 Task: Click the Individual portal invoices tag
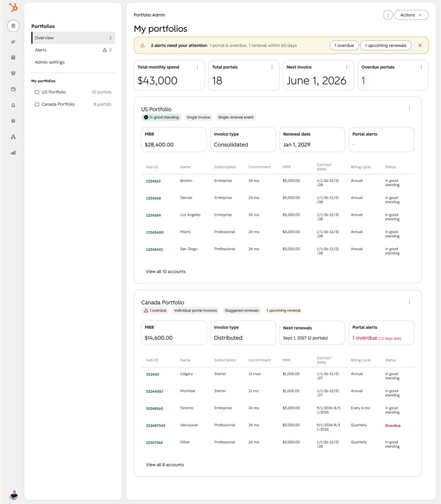(x=195, y=311)
